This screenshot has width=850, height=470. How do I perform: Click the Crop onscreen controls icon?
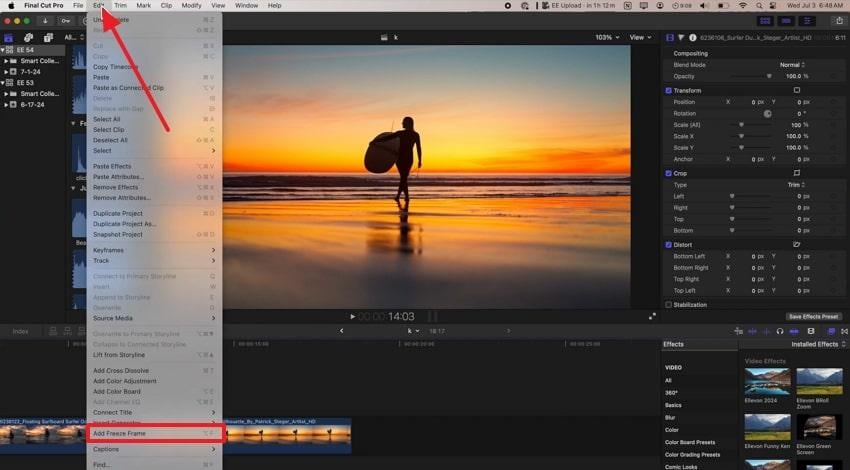click(x=796, y=173)
